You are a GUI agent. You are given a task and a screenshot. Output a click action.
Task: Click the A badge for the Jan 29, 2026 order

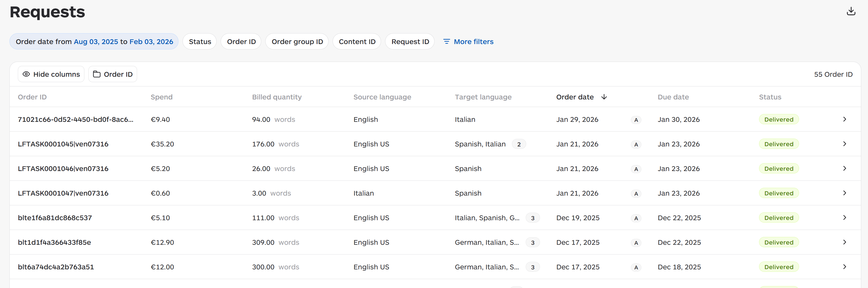[636, 120]
